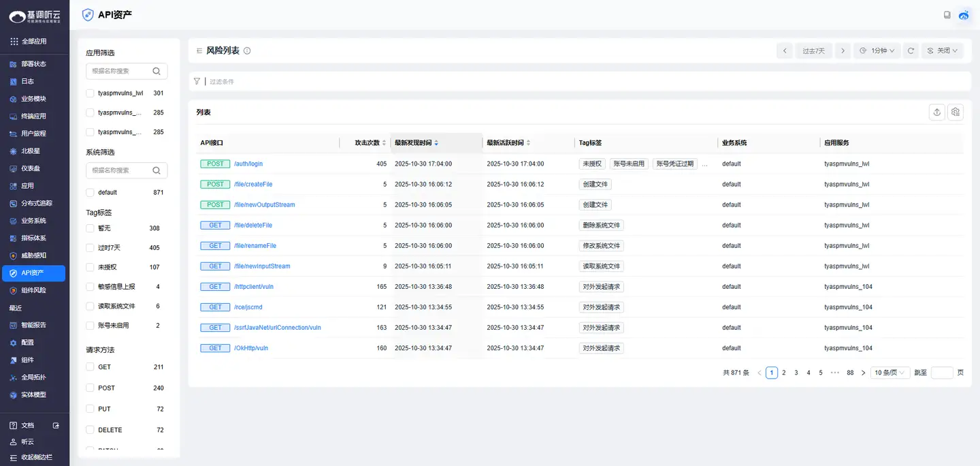Expand the 10 条/页 page size dropdown
The image size is (980, 466).
pos(890,373)
